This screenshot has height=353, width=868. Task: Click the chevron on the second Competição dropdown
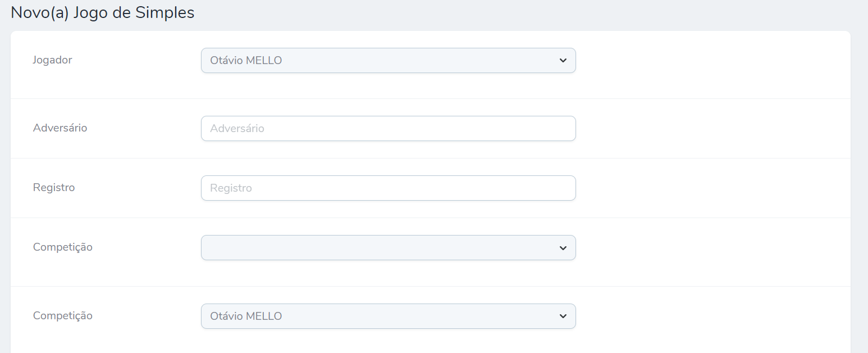(x=563, y=316)
